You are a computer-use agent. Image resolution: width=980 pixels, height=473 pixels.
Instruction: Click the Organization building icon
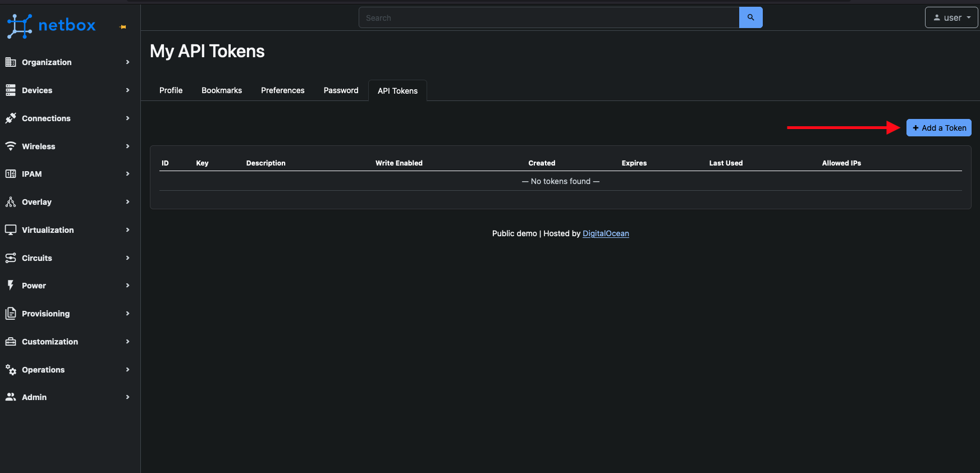point(11,62)
